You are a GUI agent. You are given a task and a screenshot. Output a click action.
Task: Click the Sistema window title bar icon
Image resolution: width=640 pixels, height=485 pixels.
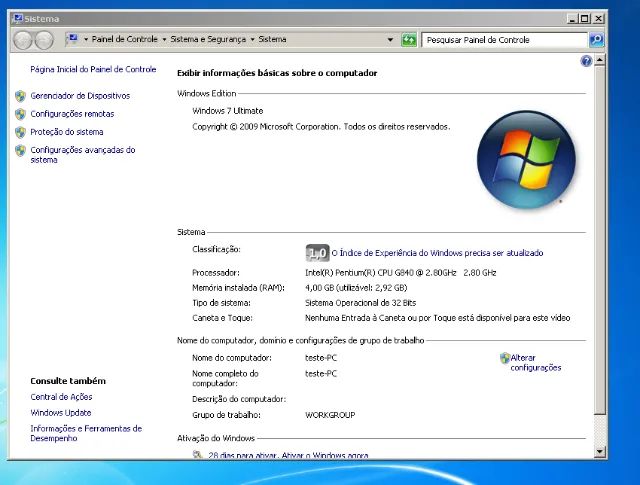point(18,19)
